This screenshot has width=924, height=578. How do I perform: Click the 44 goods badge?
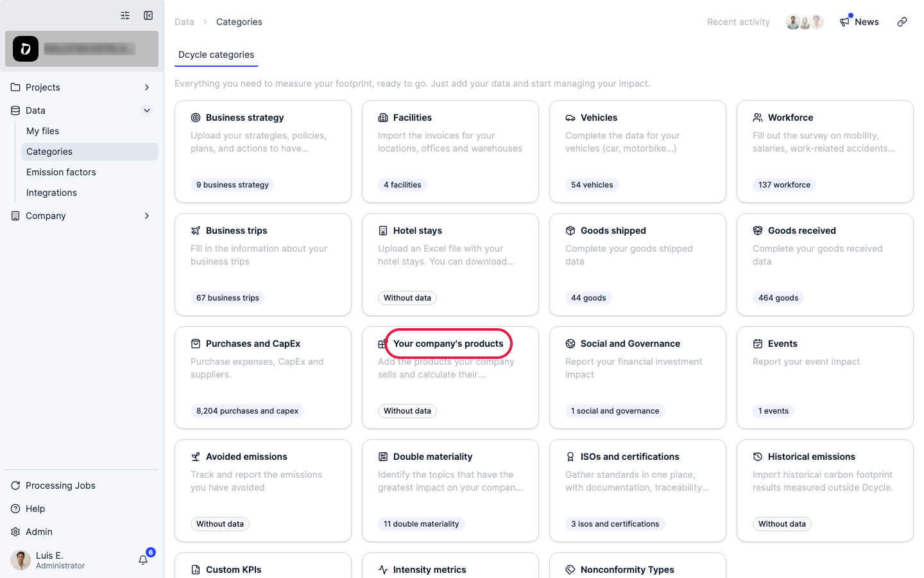click(588, 298)
